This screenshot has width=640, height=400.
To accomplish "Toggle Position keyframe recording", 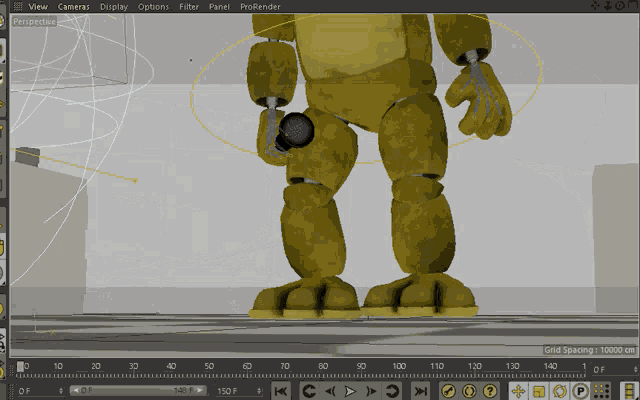I will coord(518,391).
